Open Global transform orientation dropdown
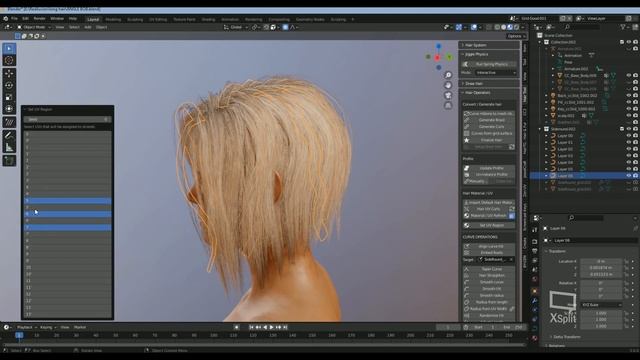Screen dimensions: 640x360 click(236, 27)
